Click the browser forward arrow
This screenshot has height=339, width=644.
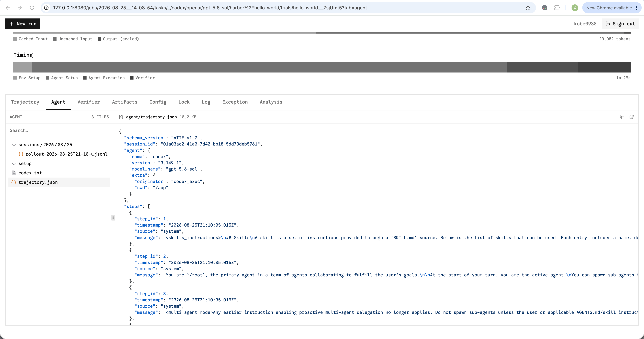(20, 8)
